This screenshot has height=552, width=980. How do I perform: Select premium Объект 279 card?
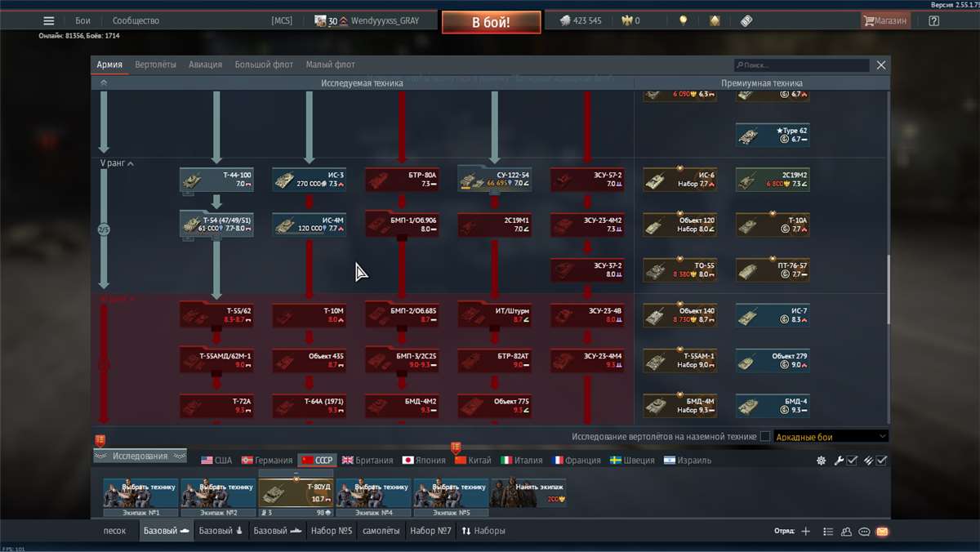(773, 361)
